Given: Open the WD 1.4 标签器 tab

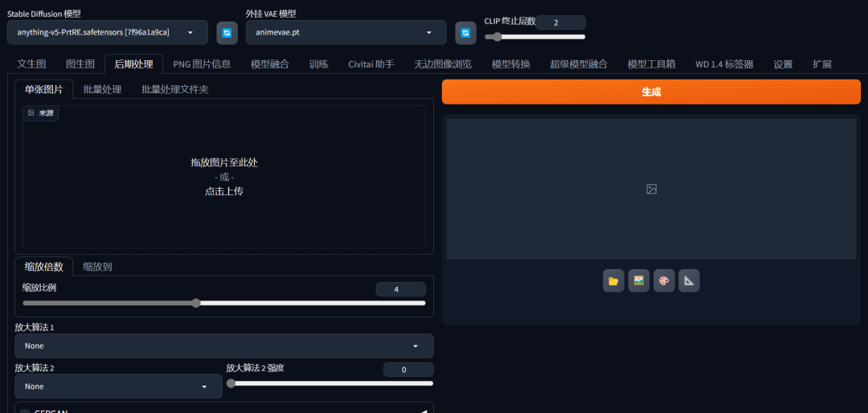Looking at the screenshot, I should (725, 64).
